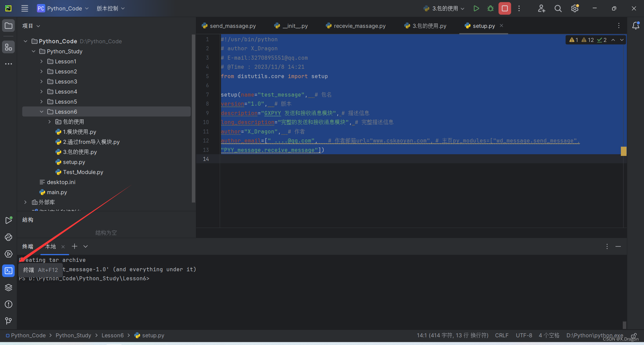Hide the terminal panel
The height and width of the screenshot is (345, 644).
pos(618,246)
